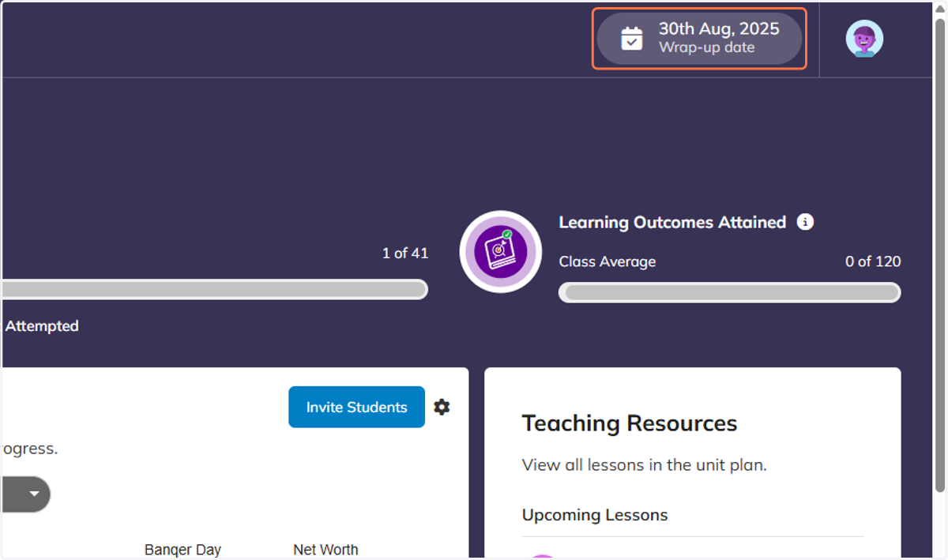Expand the grey dropdown arrow pill
The width and height of the screenshot is (948, 560).
26,494
